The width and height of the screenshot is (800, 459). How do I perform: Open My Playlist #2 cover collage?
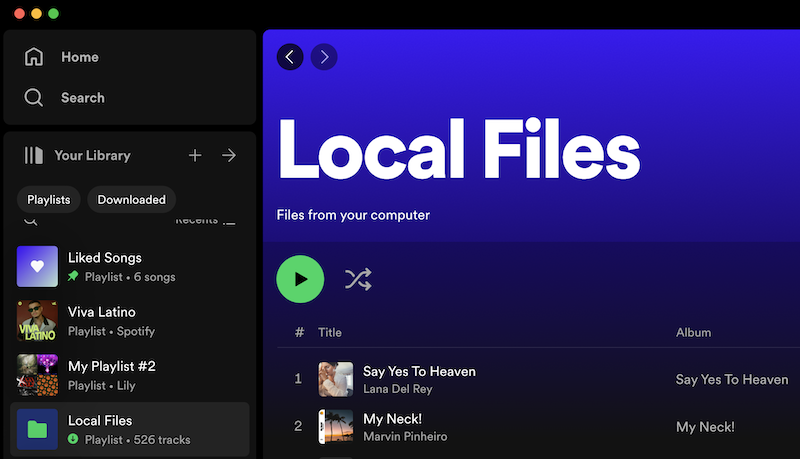37,375
